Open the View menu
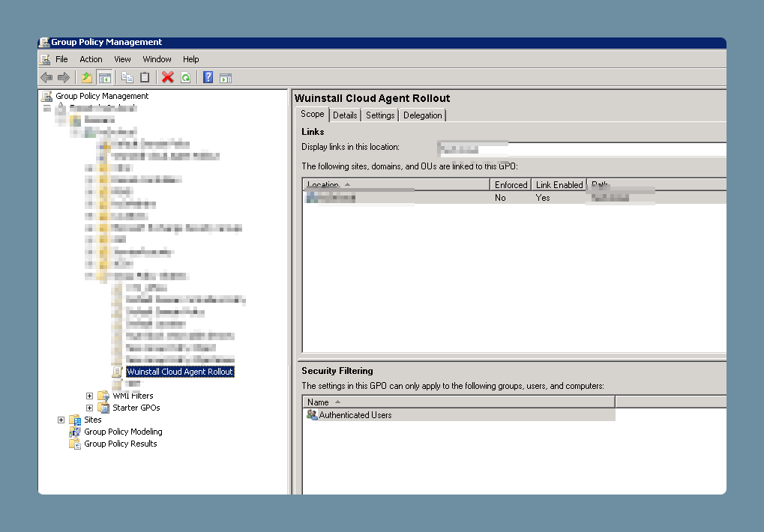Image resolution: width=764 pixels, height=532 pixels. point(122,59)
